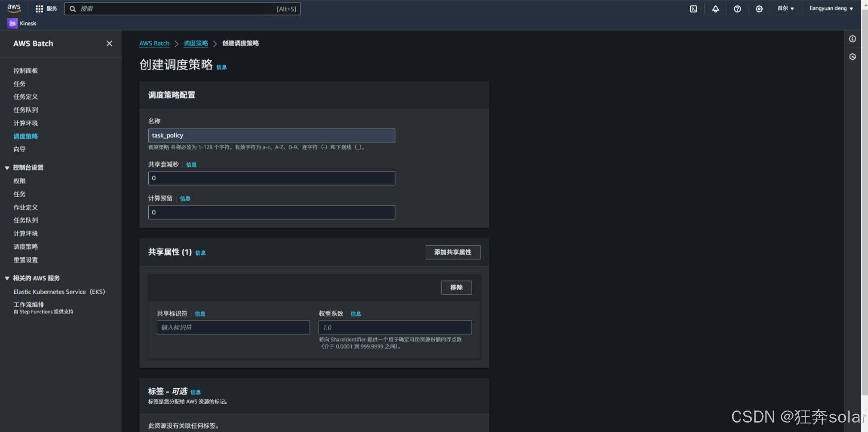Open 任务队列 under 控制台设置

(x=25, y=220)
